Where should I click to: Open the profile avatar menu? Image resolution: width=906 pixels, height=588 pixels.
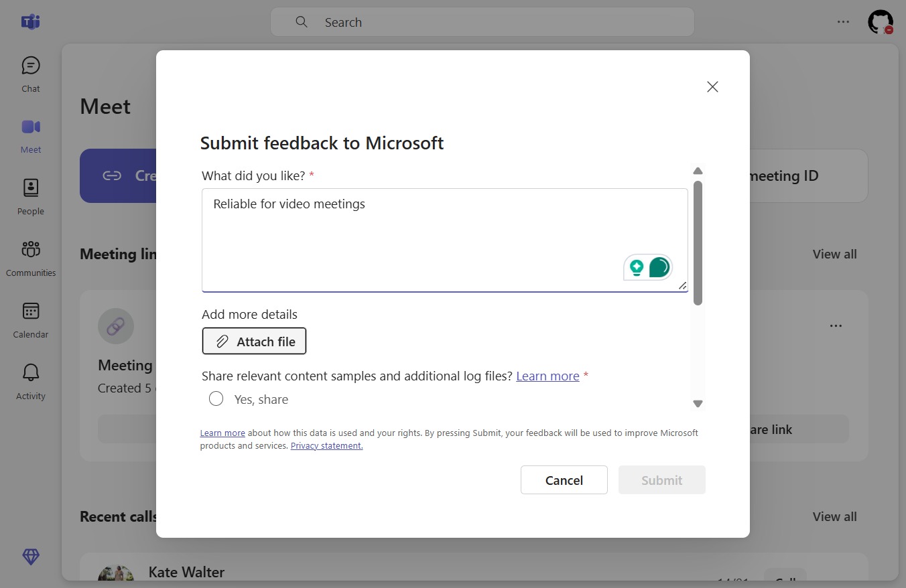[881, 22]
